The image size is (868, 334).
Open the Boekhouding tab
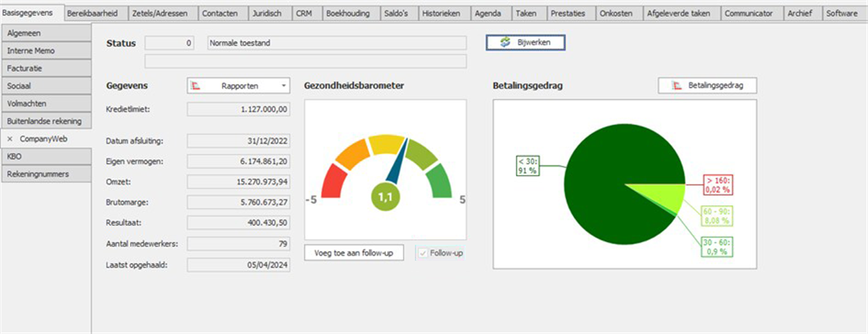pos(346,13)
